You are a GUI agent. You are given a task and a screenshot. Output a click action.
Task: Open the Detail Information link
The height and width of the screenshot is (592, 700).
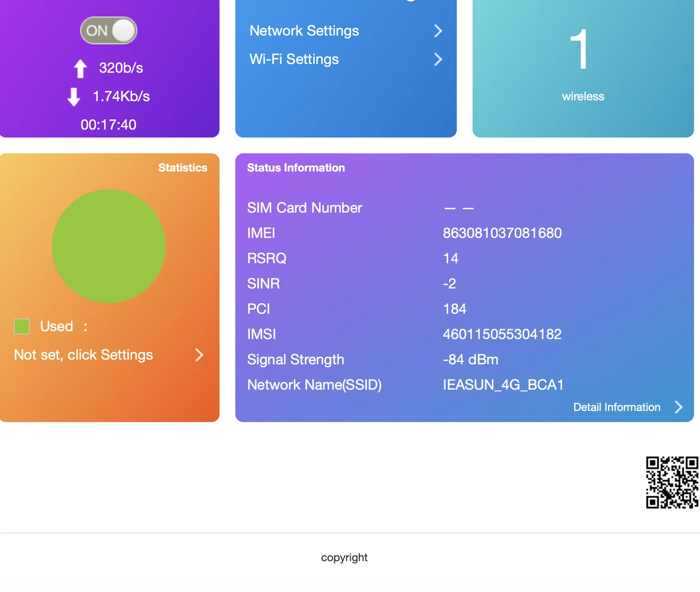tap(617, 407)
